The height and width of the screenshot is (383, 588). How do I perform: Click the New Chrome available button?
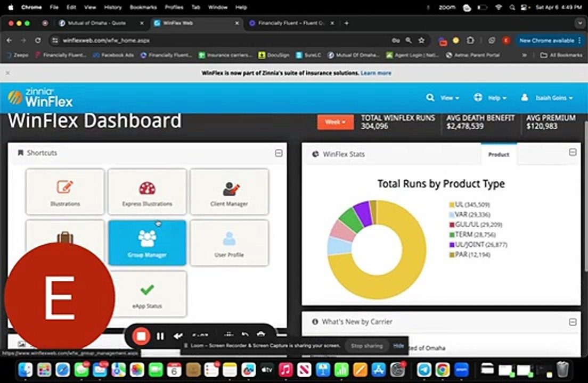[550, 40]
